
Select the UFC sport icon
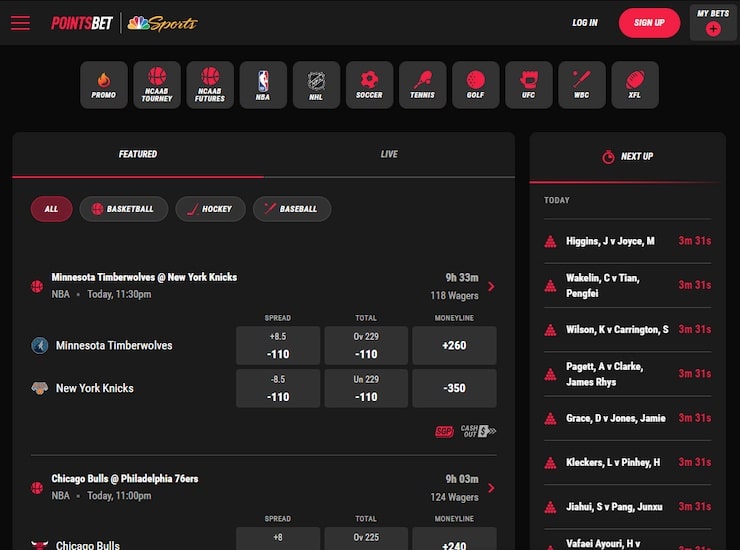(x=529, y=84)
